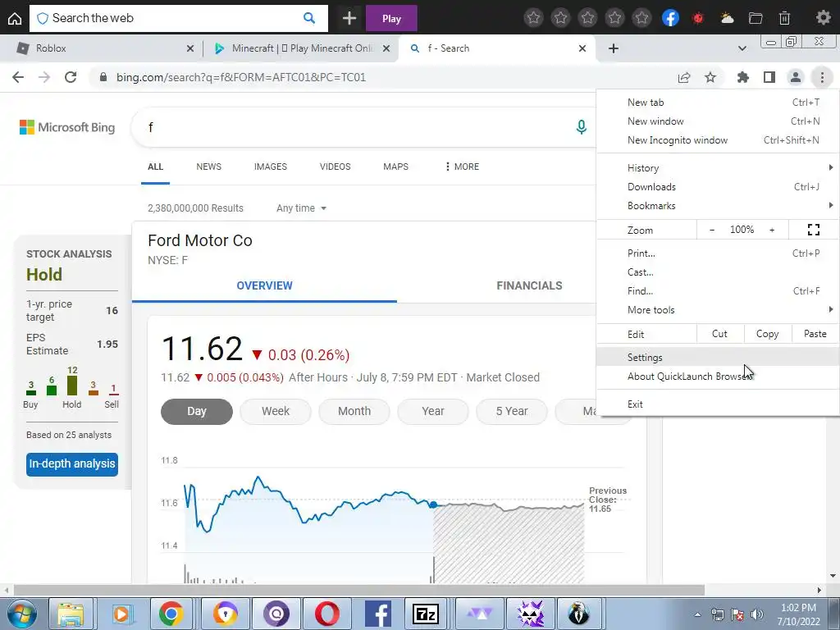The width and height of the screenshot is (840, 630).
Task: Open the MORE search categories menu
Action: (462, 167)
